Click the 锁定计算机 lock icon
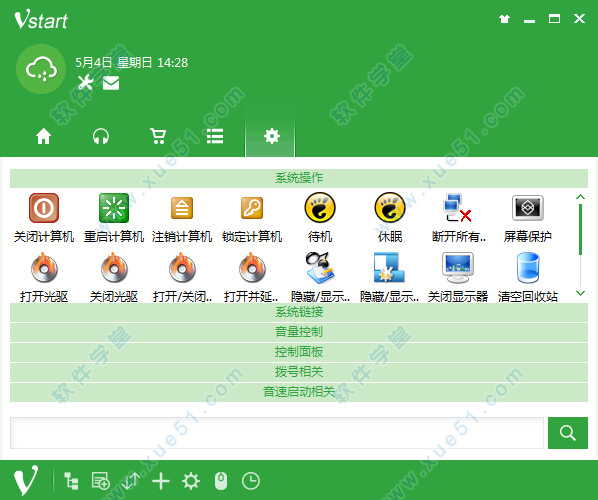Screen dimensions: 598x500 coord(252,208)
